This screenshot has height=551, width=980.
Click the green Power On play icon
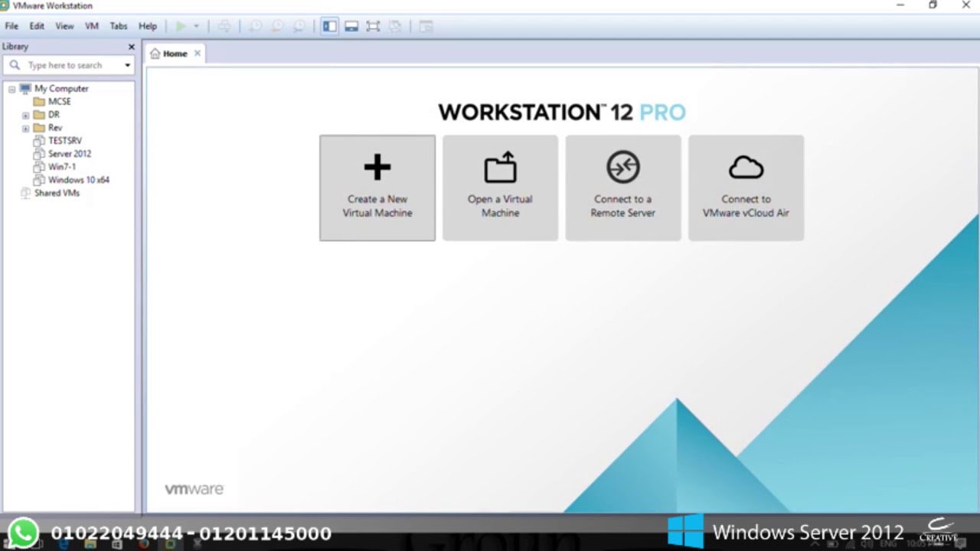point(181,26)
